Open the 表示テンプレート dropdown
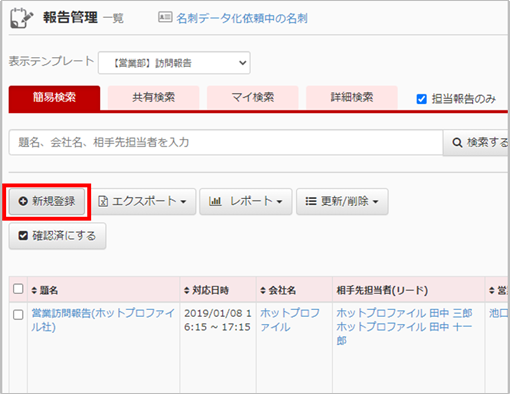510x394 pixels. coord(174,63)
